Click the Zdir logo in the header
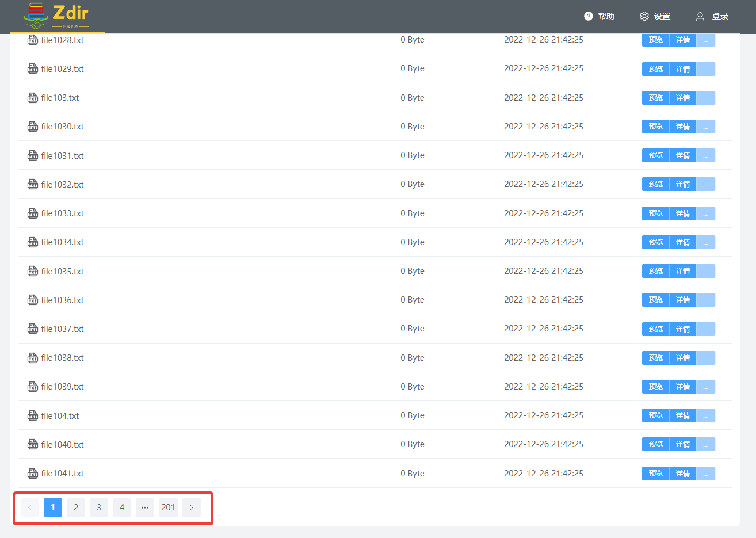This screenshot has width=756, height=538. pyautogui.click(x=56, y=16)
